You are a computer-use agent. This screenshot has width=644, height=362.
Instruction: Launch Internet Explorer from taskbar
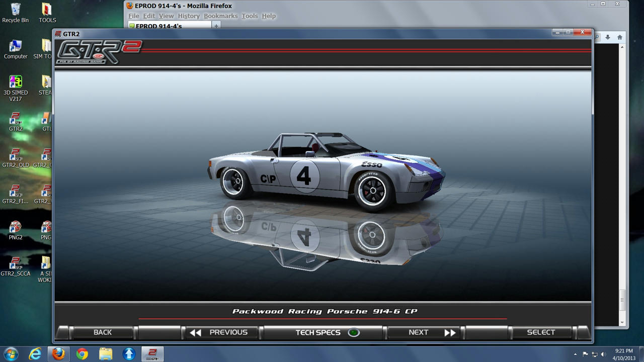35,353
